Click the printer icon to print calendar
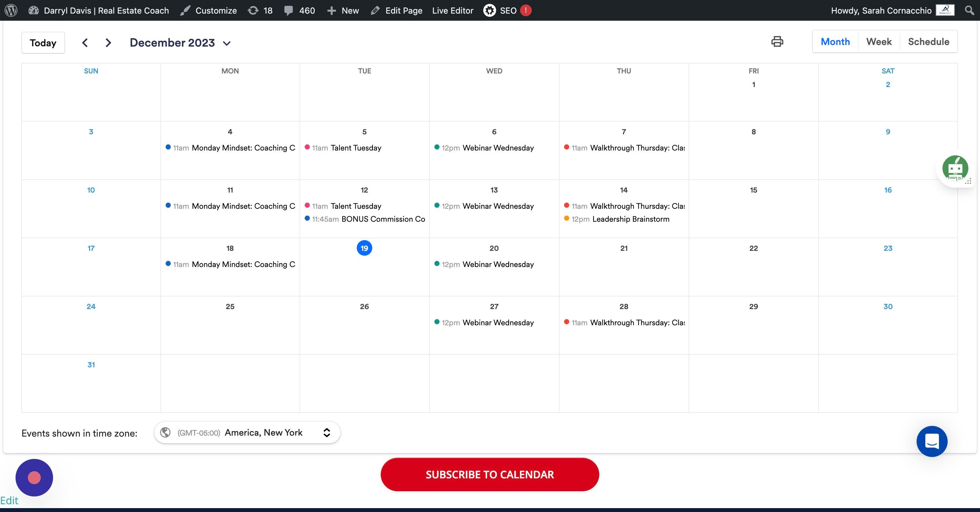The height and width of the screenshot is (512, 980). 777,41
